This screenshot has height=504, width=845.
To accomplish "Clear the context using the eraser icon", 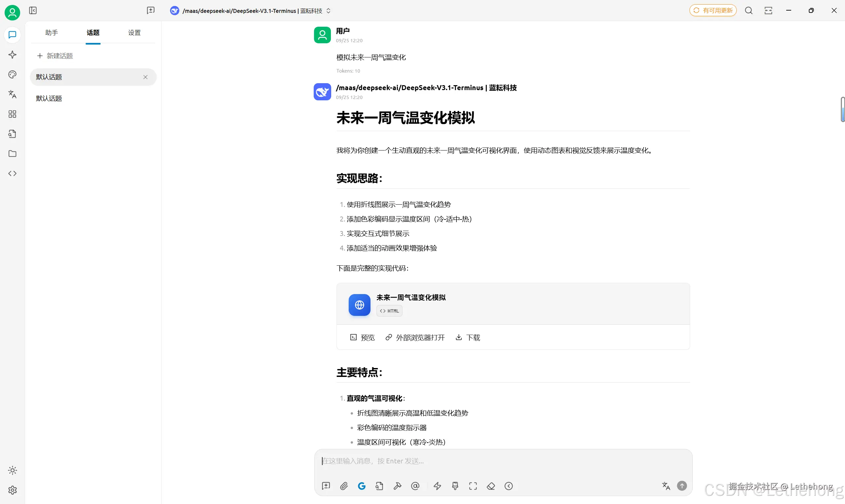I will [x=491, y=486].
